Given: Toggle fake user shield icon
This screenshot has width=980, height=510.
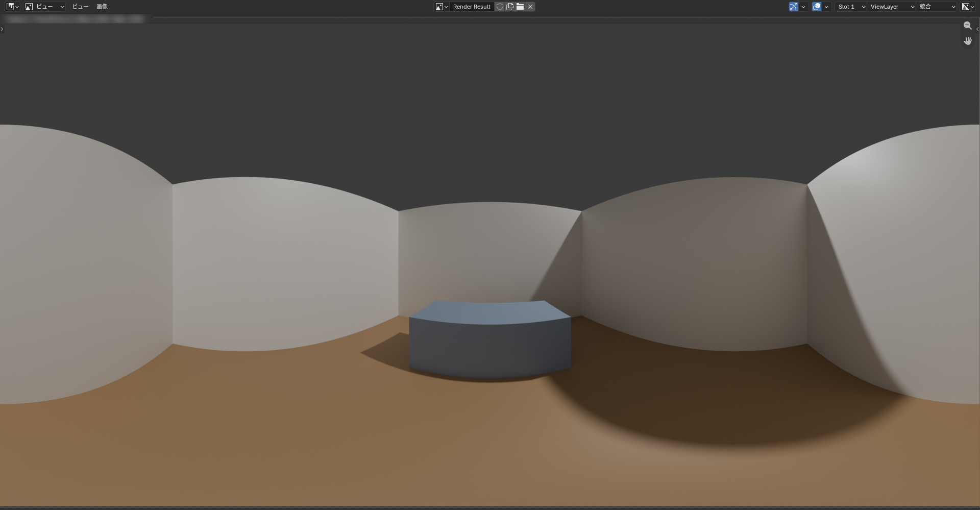Looking at the screenshot, I should tap(500, 7).
